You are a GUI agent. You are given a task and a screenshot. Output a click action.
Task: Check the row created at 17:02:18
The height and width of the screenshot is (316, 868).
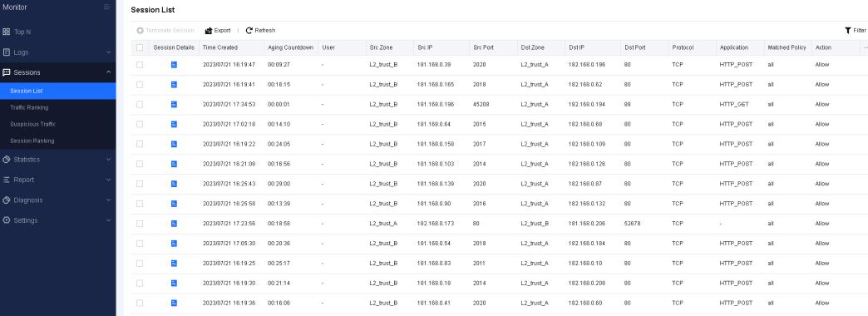tap(140, 125)
